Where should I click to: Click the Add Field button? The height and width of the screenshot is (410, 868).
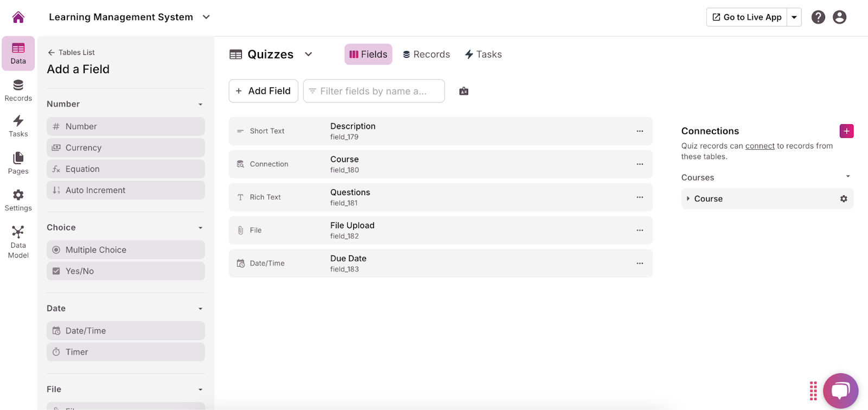click(x=264, y=91)
